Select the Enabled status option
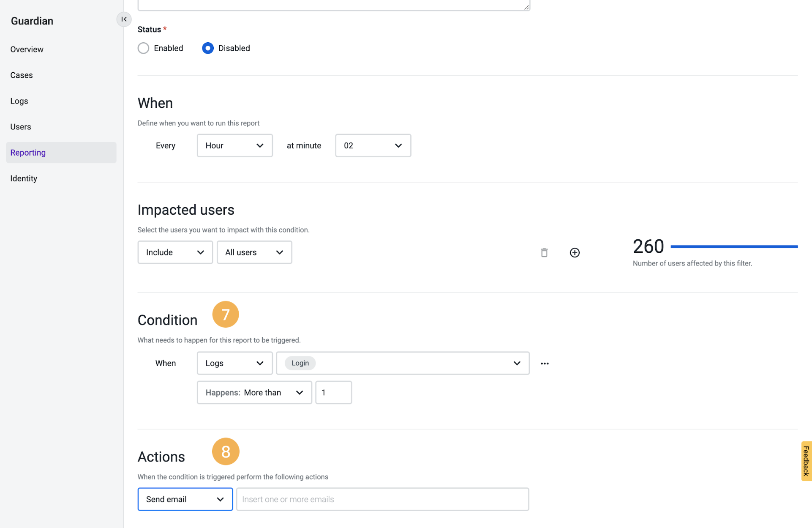The image size is (812, 528). coord(143,48)
